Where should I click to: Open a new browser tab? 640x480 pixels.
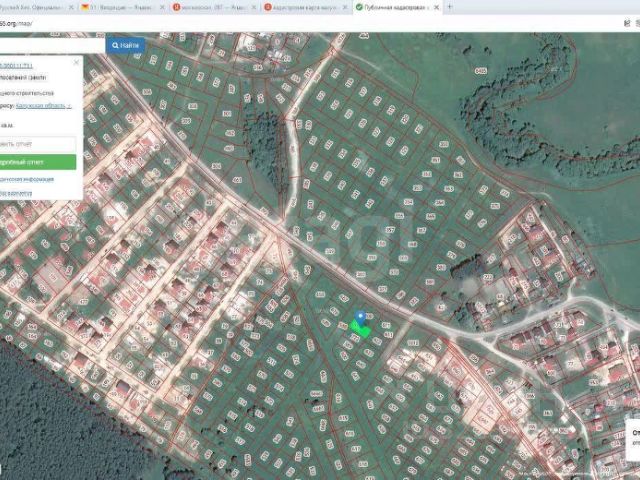tap(450, 7)
